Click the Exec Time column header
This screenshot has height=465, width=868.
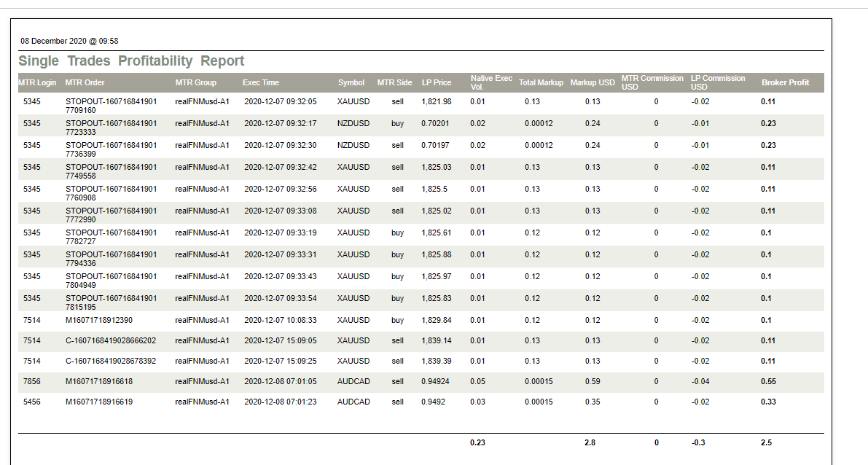point(260,82)
